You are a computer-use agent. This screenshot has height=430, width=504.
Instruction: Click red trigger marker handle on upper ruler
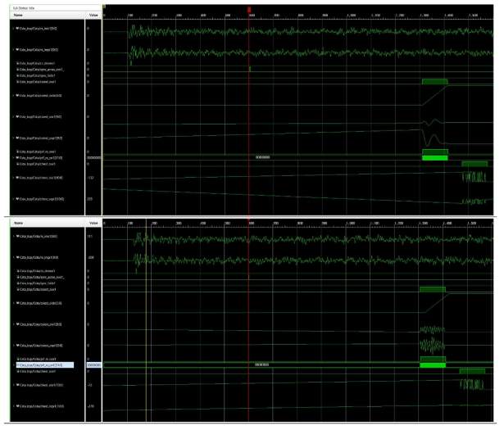(249, 10)
